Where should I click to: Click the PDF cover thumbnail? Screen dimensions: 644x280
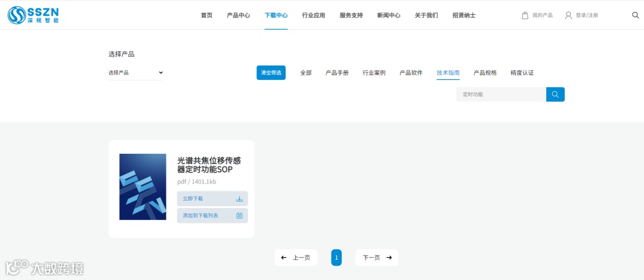[x=143, y=187]
